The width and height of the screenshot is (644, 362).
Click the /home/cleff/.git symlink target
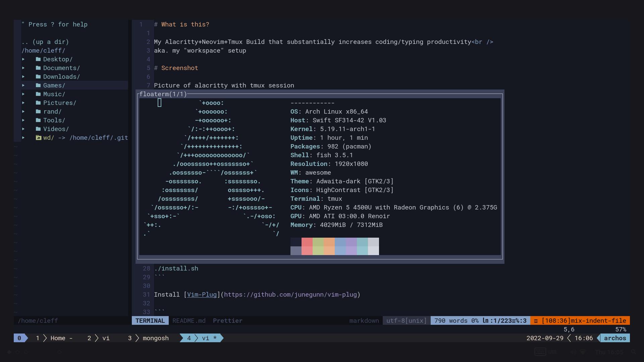click(99, 138)
